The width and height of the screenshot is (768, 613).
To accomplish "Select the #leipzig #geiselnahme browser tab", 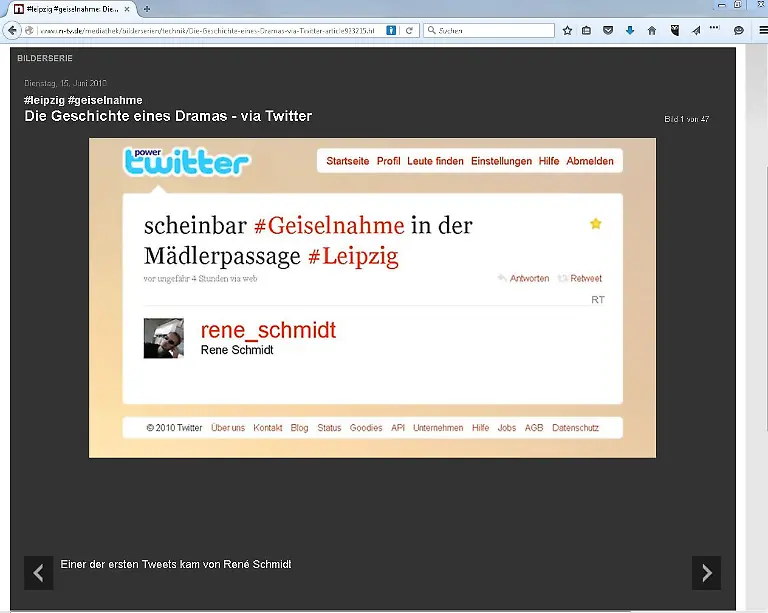I will 72,9.
